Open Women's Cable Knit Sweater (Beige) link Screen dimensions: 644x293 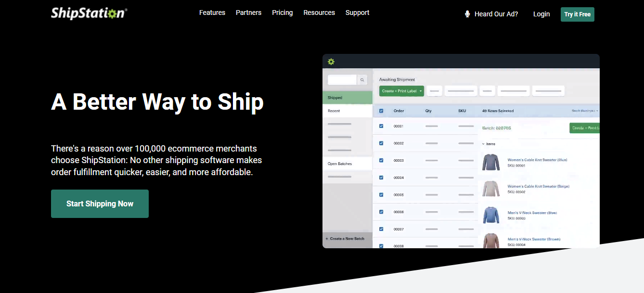pyautogui.click(x=538, y=186)
